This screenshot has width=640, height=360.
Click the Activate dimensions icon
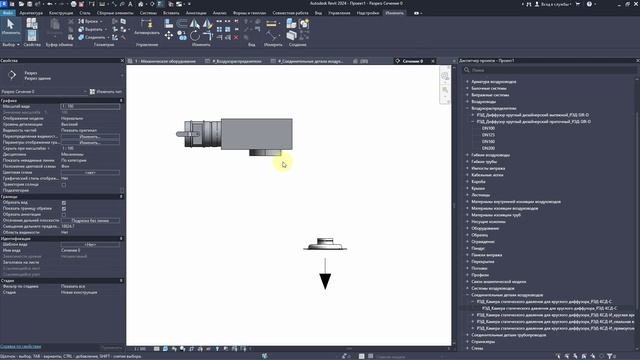click(147, 24)
